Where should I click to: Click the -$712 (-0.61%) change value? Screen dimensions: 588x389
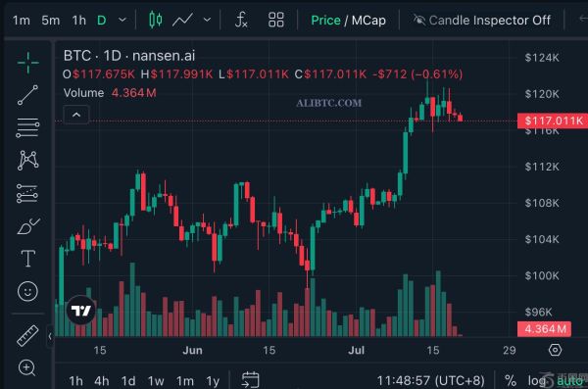(417, 74)
